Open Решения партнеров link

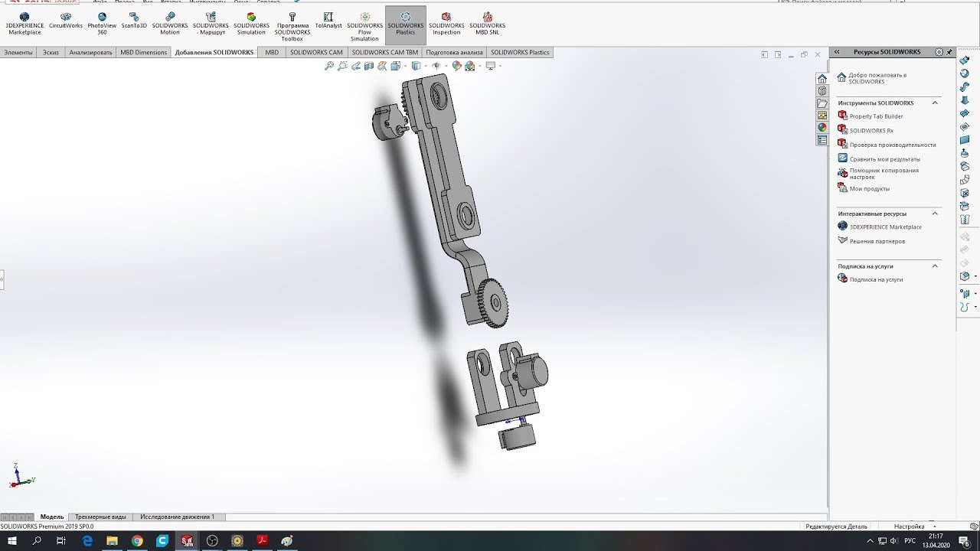(877, 241)
